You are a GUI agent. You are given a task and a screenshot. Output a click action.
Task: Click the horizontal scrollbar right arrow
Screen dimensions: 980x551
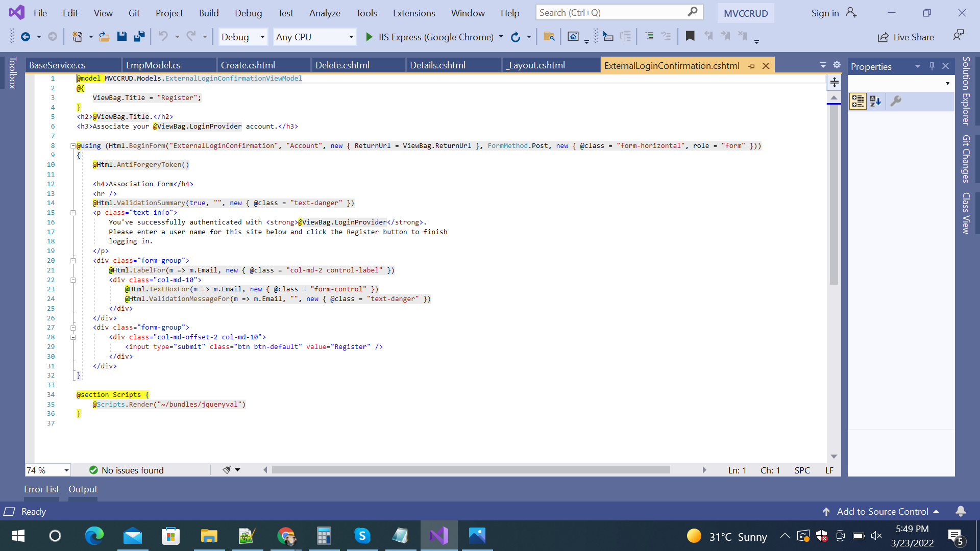coord(704,470)
